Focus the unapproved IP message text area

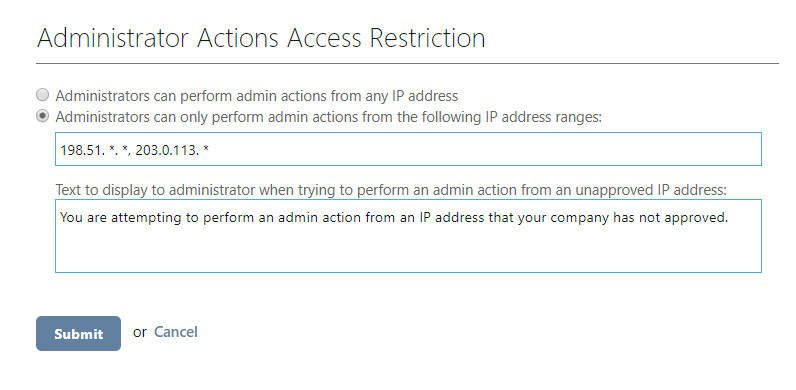[408, 236]
